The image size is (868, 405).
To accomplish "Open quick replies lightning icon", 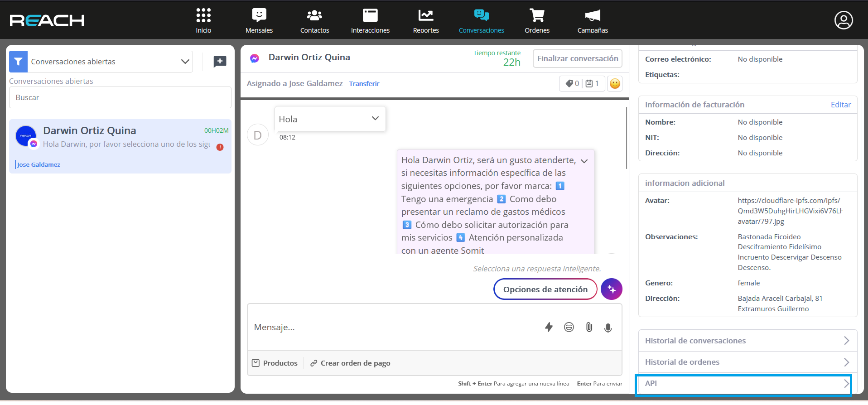I will (x=549, y=327).
